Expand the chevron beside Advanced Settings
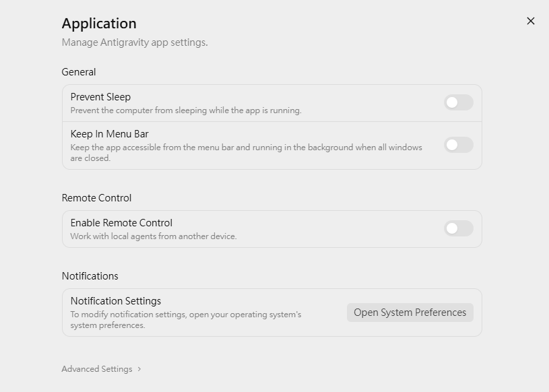Screen dimensions: 549x392 (139, 369)
